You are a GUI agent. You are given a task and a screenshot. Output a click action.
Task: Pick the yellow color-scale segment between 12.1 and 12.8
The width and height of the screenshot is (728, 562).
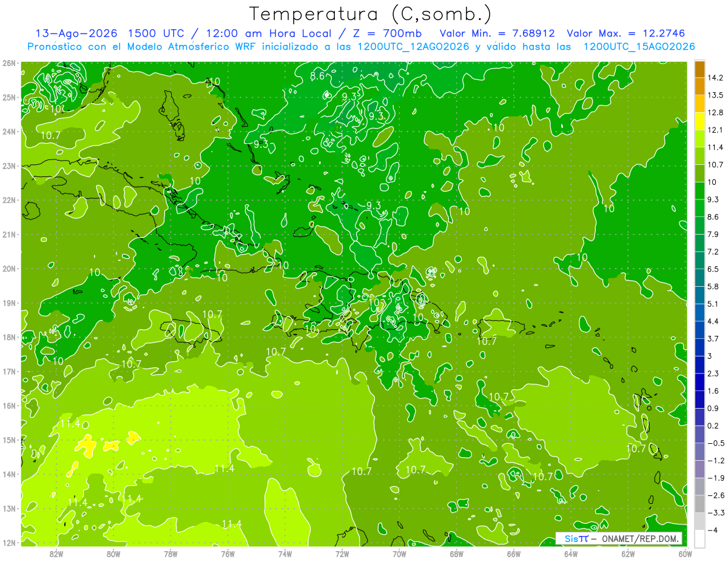(x=699, y=121)
